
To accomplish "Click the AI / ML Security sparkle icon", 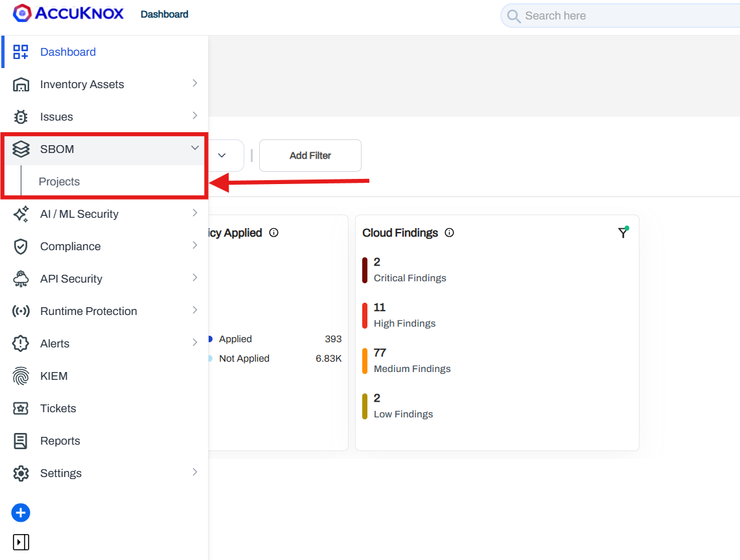I will tap(21, 214).
